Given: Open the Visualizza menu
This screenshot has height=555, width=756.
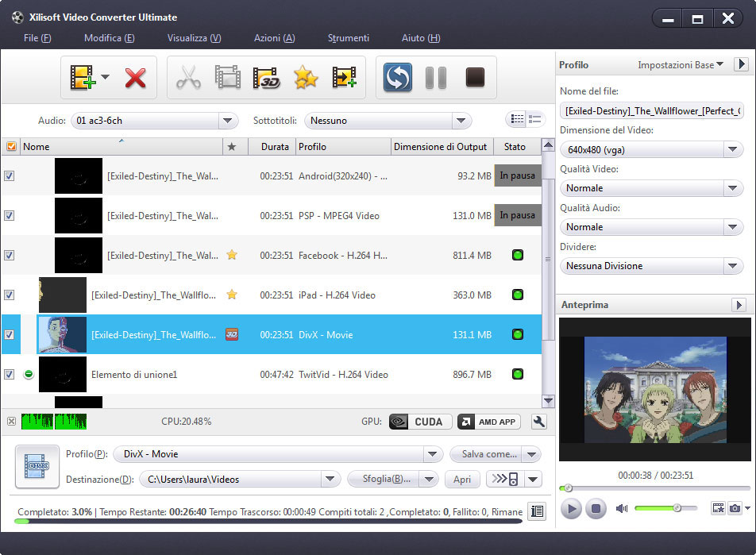Looking at the screenshot, I should (194, 38).
